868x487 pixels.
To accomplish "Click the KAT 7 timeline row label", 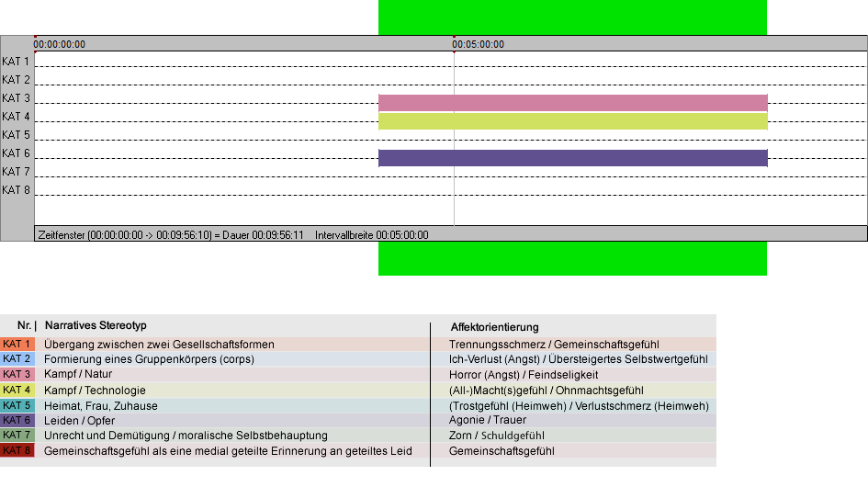I will click(x=16, y=172).
